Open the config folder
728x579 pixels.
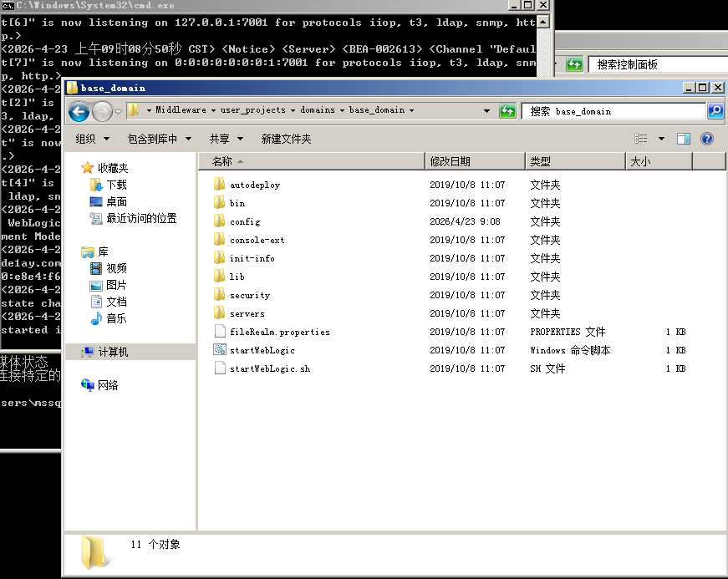coord(244,221)
